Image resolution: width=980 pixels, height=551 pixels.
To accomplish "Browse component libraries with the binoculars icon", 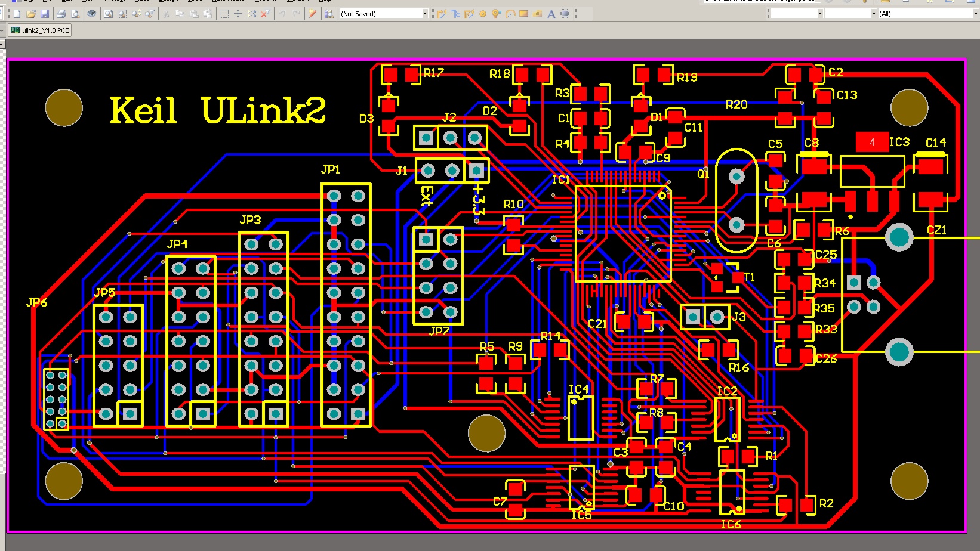I will [x=329, y=14].
